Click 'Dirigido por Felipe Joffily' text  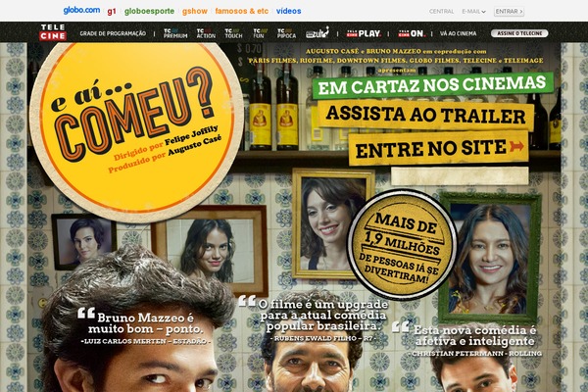click(166, 143)
